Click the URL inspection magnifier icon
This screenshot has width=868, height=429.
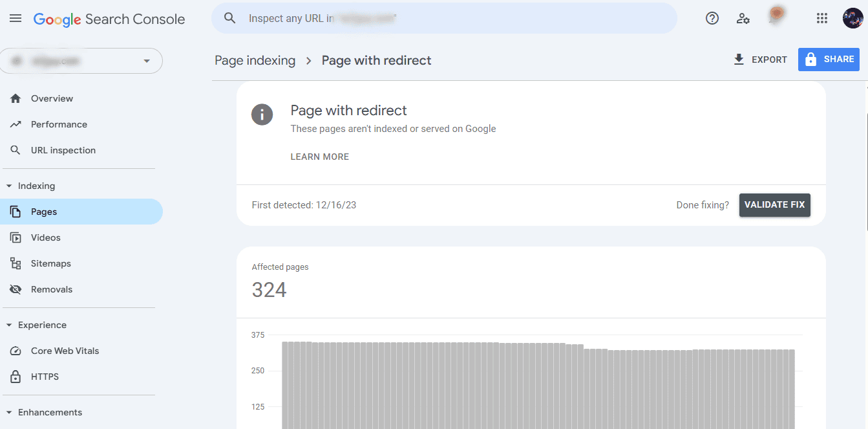point(16,150)
